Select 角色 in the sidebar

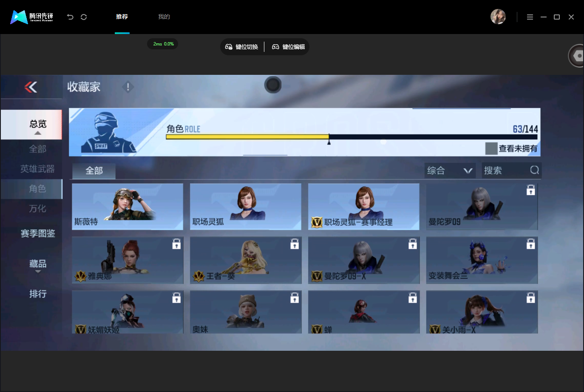pyautogui.click(x=31, y=189)
